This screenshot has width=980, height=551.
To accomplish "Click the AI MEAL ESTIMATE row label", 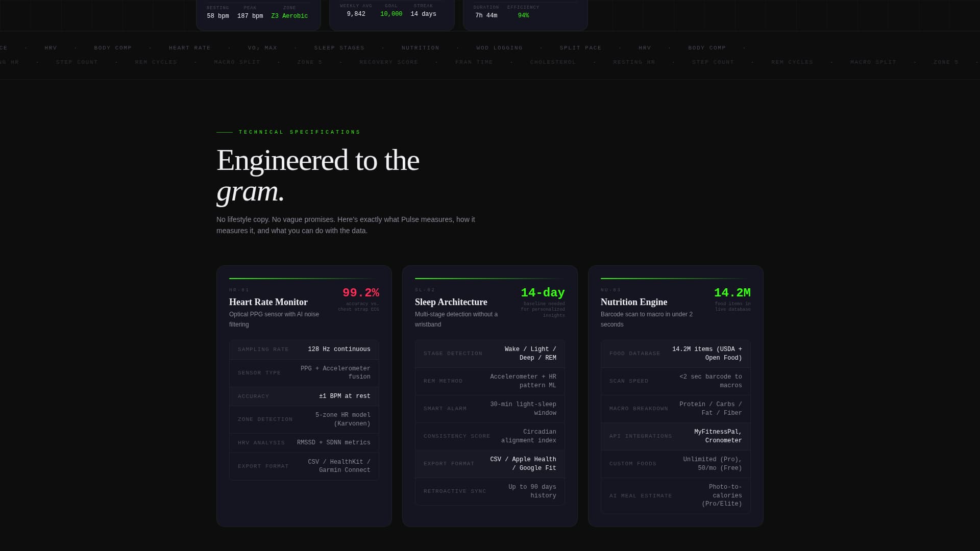I will (641, 496).
